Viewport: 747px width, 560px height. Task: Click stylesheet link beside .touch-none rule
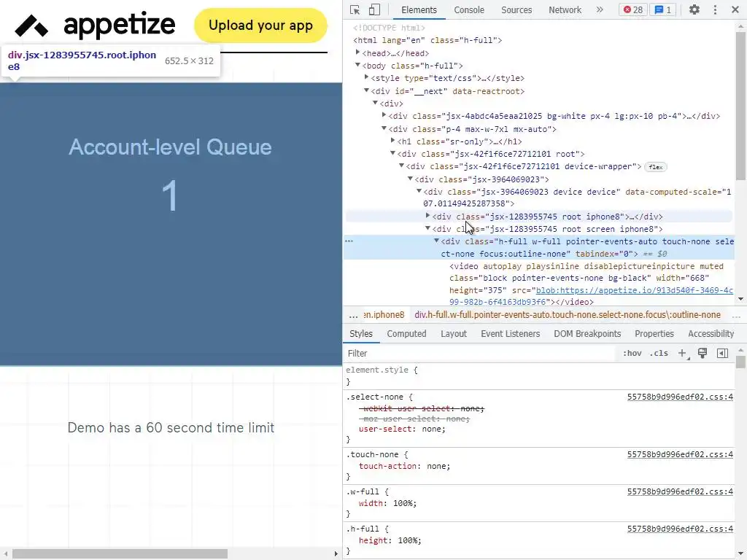[x=680, y=454]
